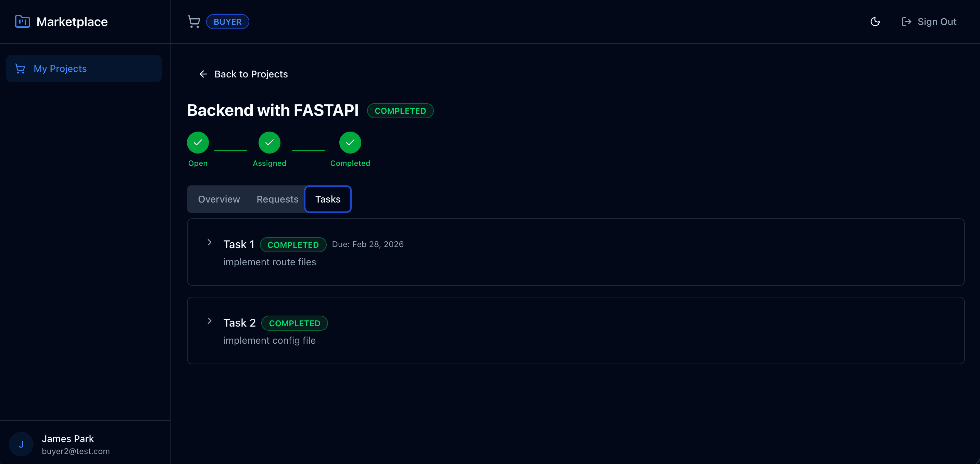Screen dimensions: 980x464
Task: Select the Tasks tab
Action: tap(328, 199)
